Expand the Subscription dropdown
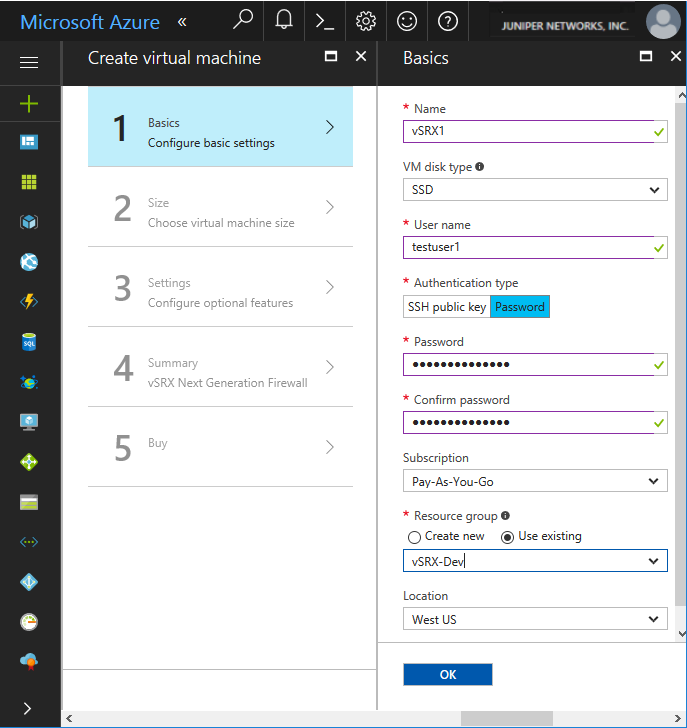The width and height of the screenshot is (687, 728). [535, 481]
